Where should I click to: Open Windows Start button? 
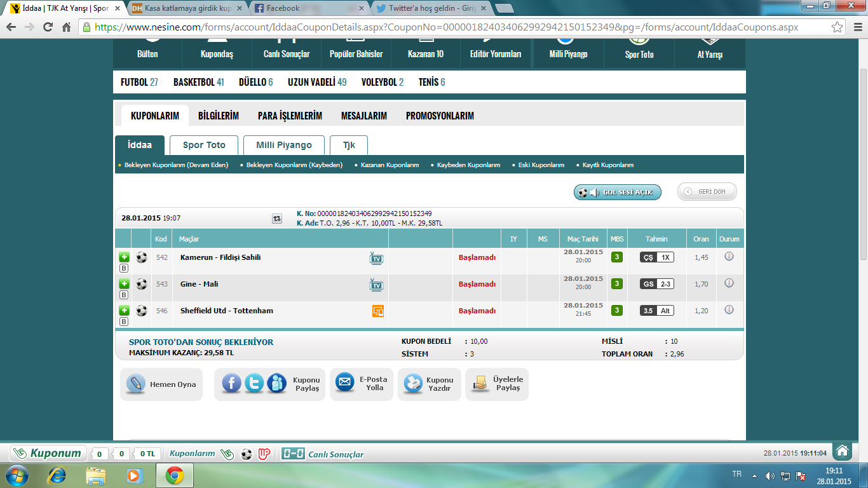pos(16,475)
